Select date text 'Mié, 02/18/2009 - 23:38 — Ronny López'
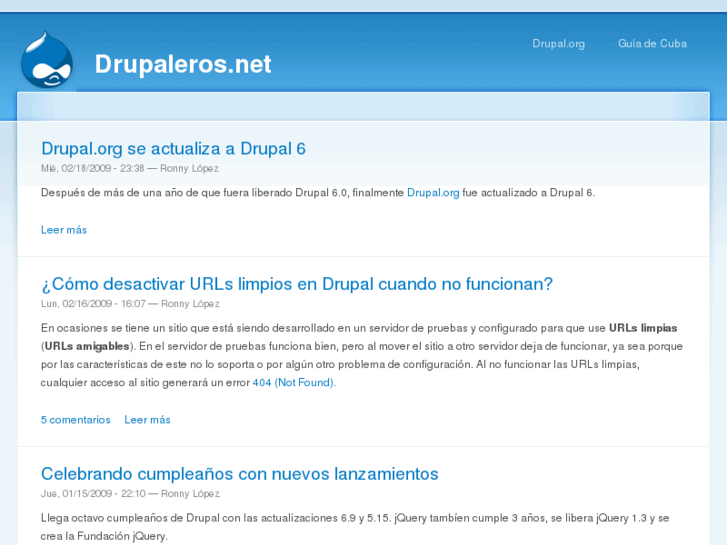Image resolution: width=727 pixels, height=545 pixels. click(130, 168)
